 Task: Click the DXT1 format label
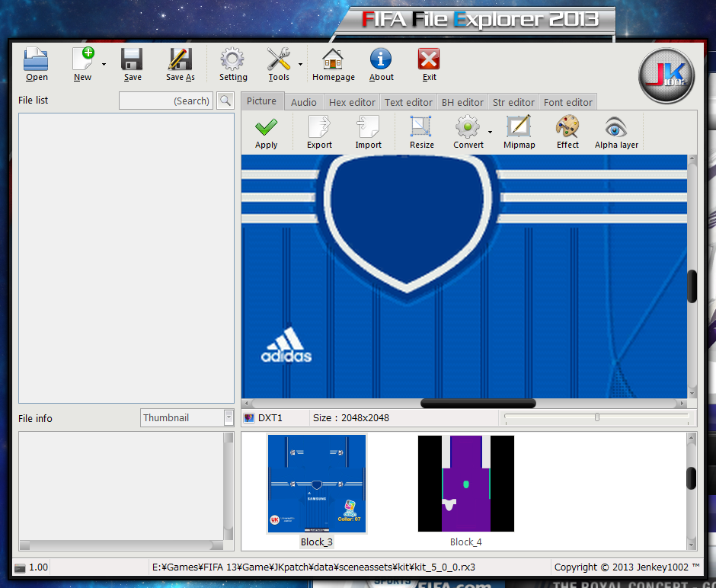coord(270,417)
